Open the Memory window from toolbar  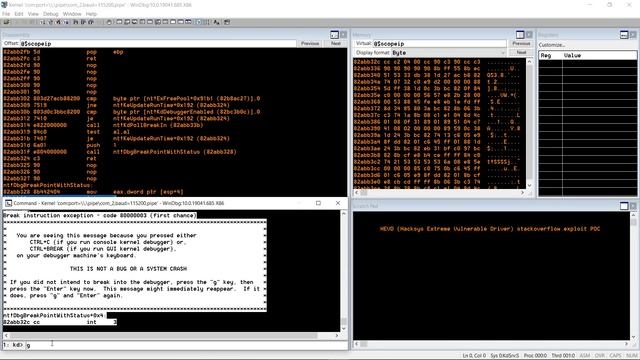click(150, 22)
